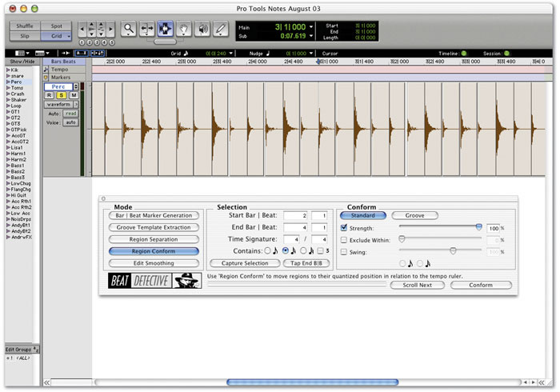Click the Scroll Next button
The width and height of the screenshot is (560, 392).
tap(417, 285)
